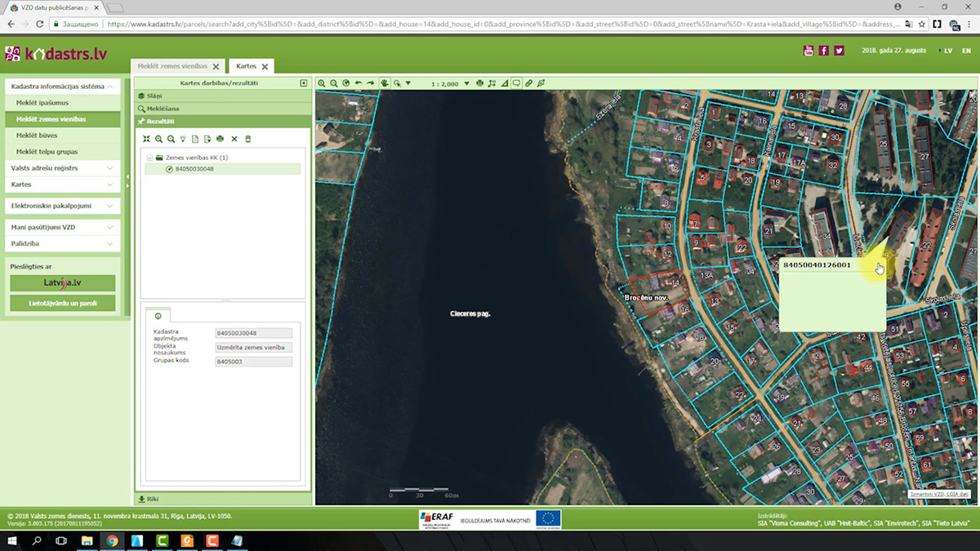Select parcel 84050030048 in results tree
The image size is (980, 551).
click(x=194, y=169)
